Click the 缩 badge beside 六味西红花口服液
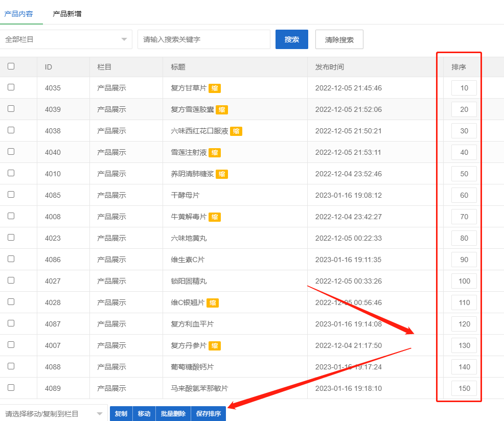504x421 pixels. pos(236,131)
